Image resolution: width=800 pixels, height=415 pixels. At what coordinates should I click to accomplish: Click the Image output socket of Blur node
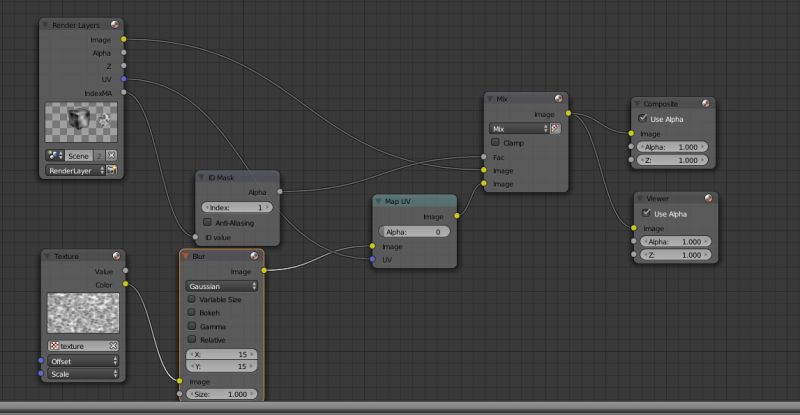click(264, 270)
